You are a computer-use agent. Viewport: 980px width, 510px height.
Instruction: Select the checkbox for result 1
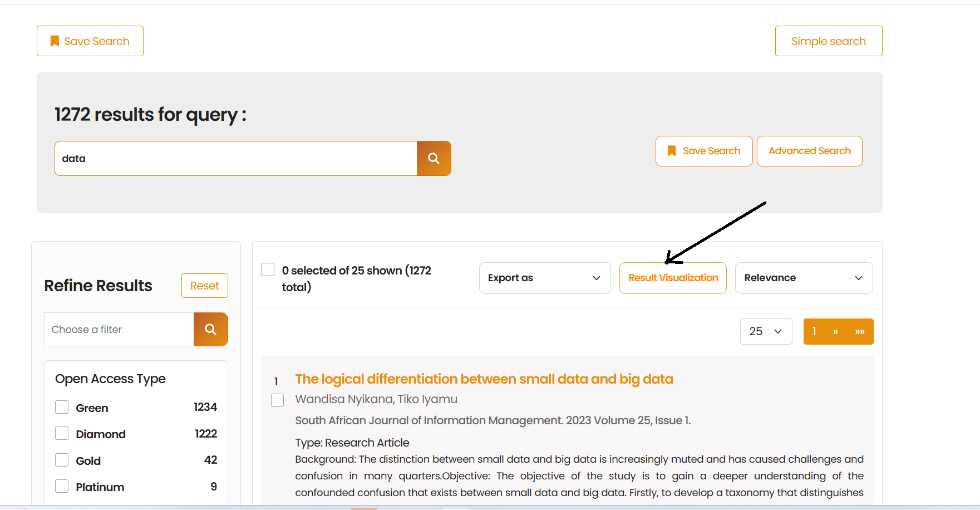pyautogui.click(x=277, y=400)
